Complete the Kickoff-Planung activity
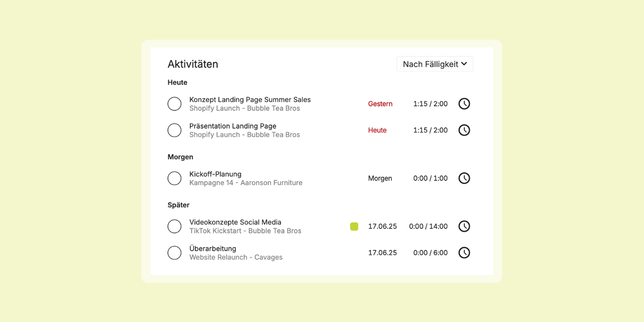The image size is (644, 322). pos(174,178)
